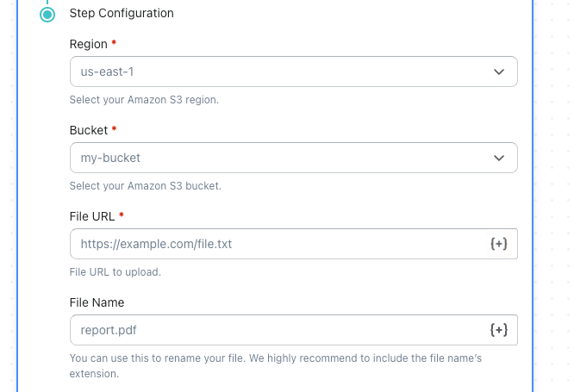Click the 'File URL to upload' hint
The image size is (574, 392).
115,272
